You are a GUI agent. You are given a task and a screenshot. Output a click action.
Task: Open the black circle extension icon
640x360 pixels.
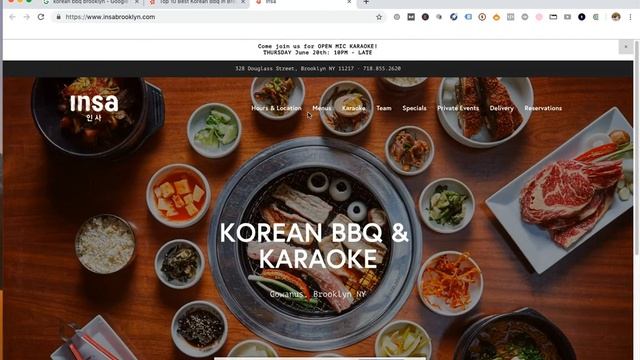[582, 17]
